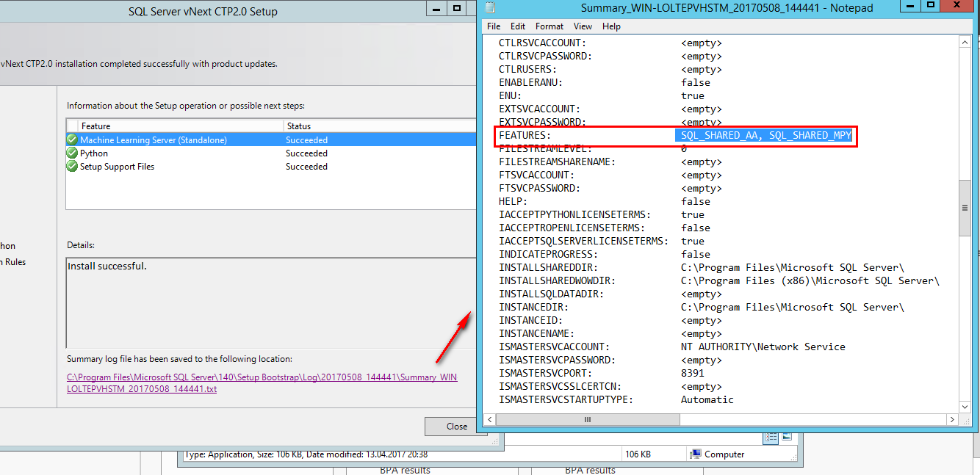
Task: Click the NT AUTHORITY\Network Service value
Action: pyautogui.click(x=763, y=347)
